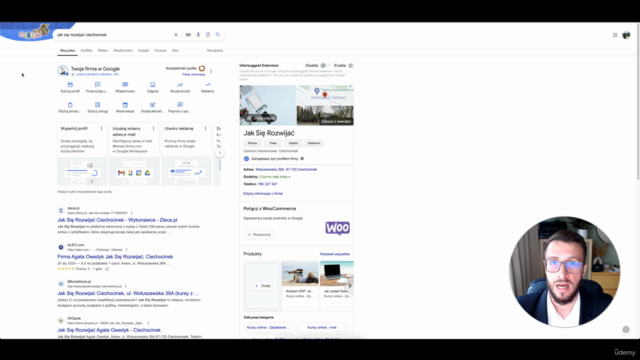Click the profile completeness progress ring
This screenshot has width=640, height=360.
202,68
